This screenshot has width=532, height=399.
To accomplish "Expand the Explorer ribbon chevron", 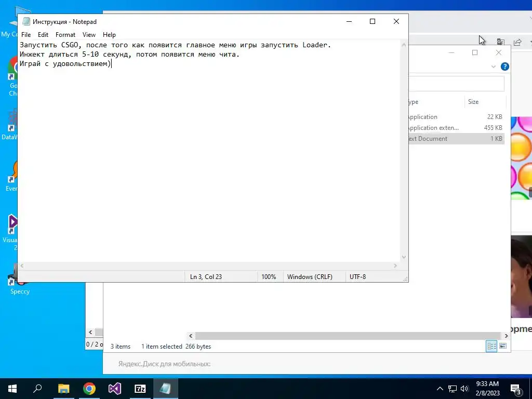I will (494, 66).
